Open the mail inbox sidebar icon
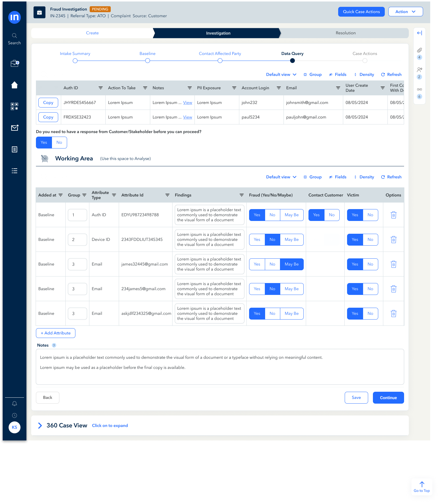 click(14, 128)
